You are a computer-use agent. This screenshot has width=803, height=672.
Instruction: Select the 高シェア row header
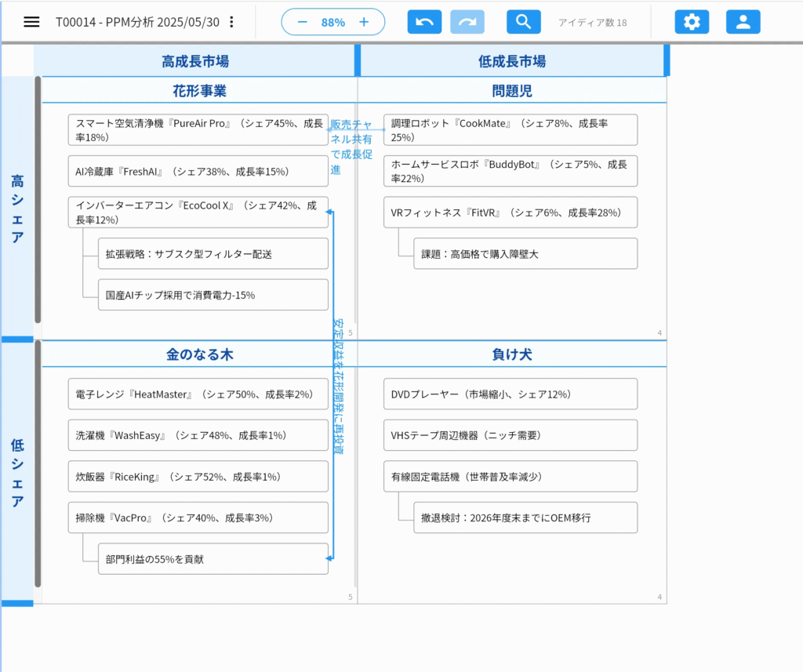tap(17, 209)
